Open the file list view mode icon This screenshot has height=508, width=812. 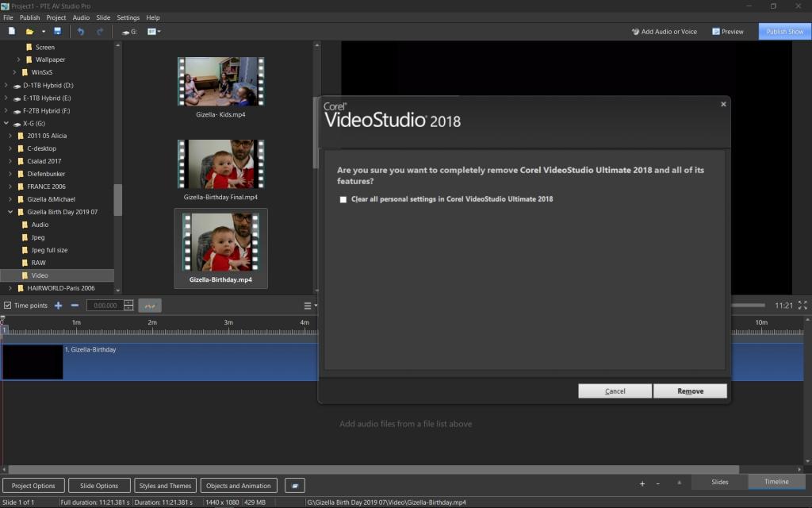click(151, 32)
